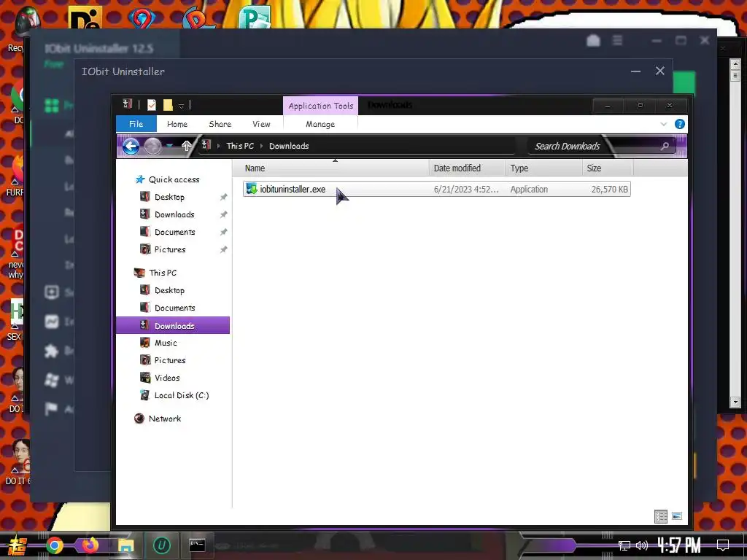Click the Properties quick access toolbar icon
Screen dimensions: 747x560
coord(152,105)
